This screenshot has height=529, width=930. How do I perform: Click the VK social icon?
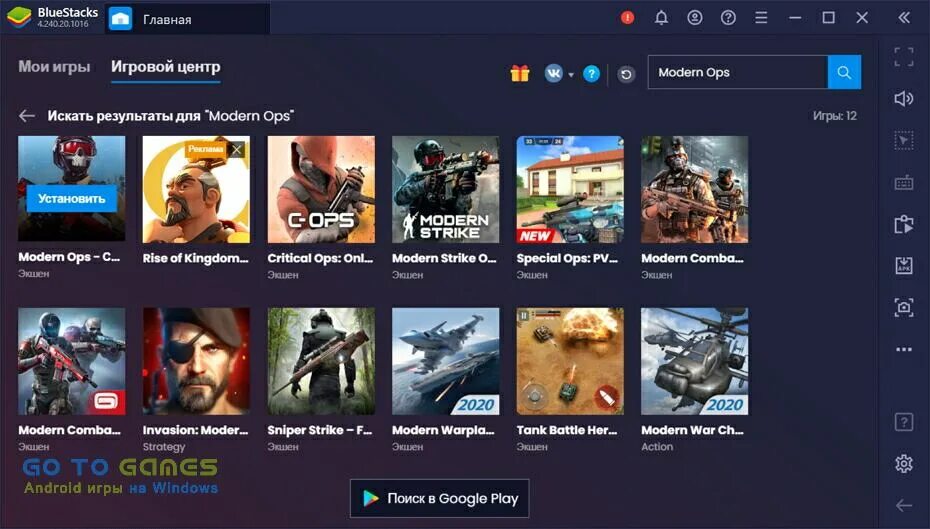[x=554, y=74]
